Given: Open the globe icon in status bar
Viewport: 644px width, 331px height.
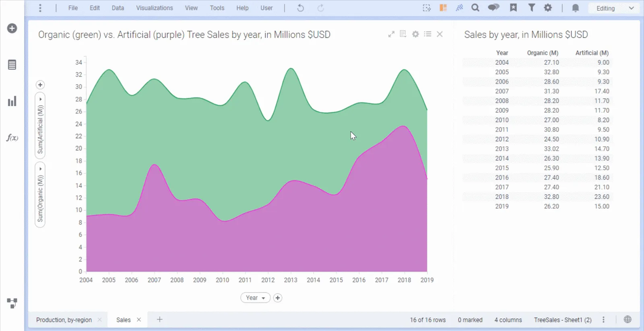Looking at the screenshot, I should (x=627, y=320).
